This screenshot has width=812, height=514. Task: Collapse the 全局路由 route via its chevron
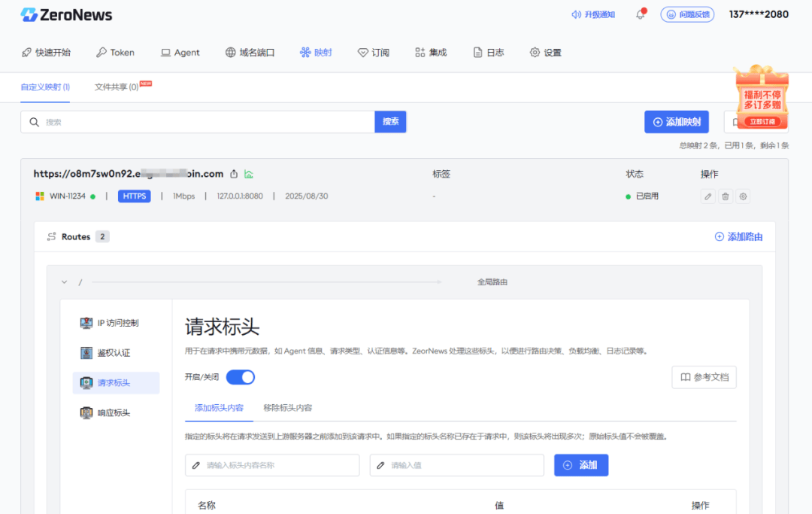click(65, 281)
